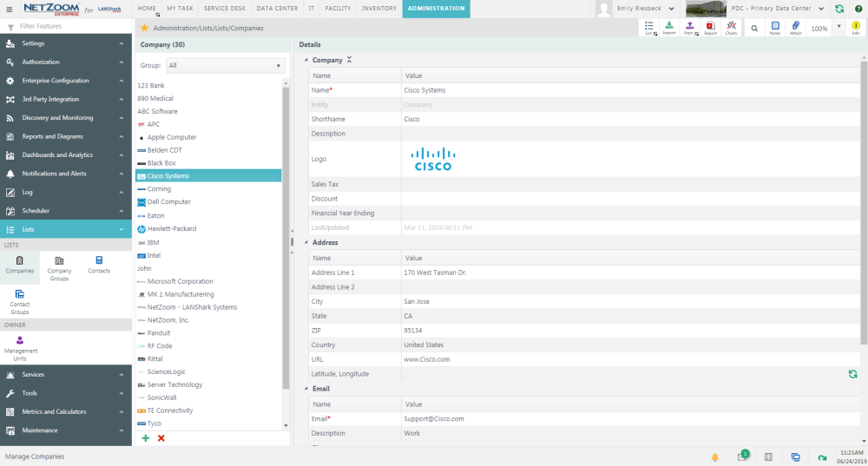The image size is (868, 466).
Task: Refresh the Latitude, Longitude field
Action: pos(852,374)
